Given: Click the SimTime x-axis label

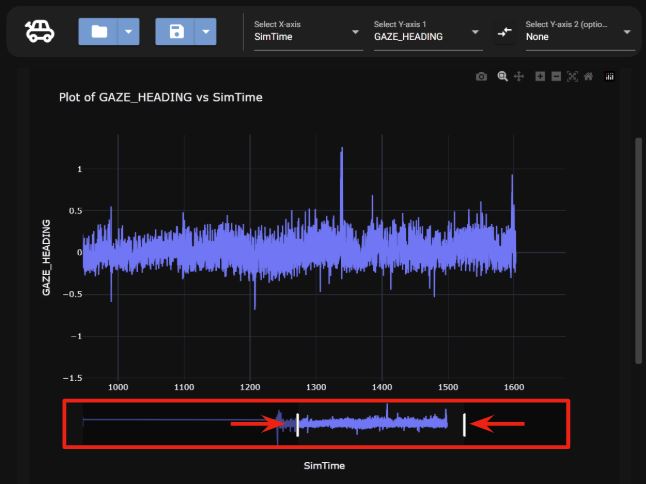Looking at the screenshot, I should [324, 466].
